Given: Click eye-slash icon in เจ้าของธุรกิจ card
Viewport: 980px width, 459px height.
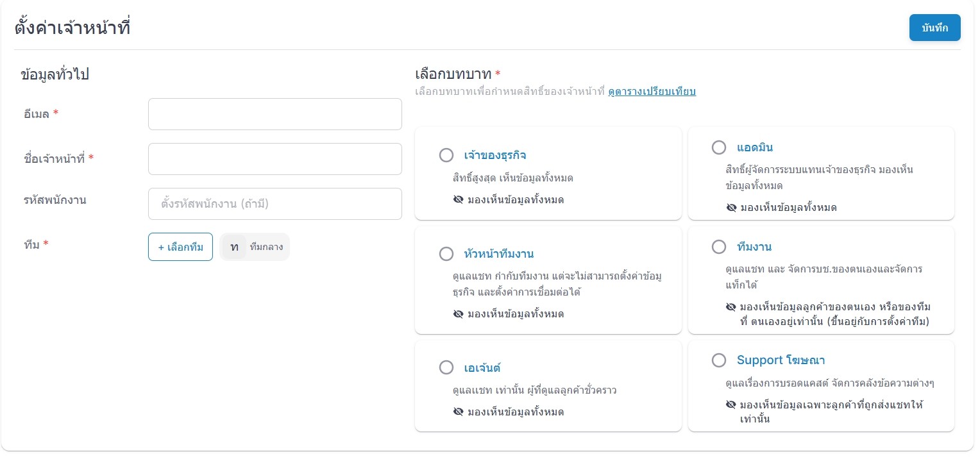Looking at the screenshot, I should coord(458,200).
